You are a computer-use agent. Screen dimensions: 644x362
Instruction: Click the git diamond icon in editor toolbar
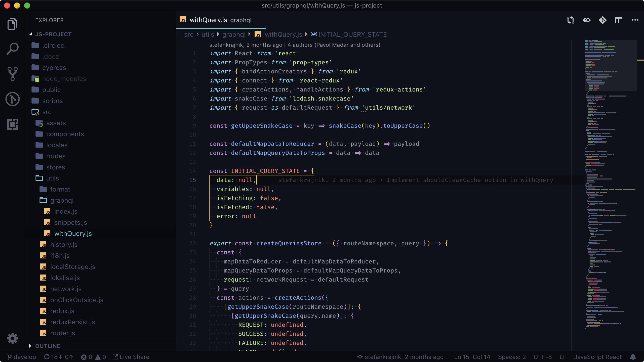603,20
